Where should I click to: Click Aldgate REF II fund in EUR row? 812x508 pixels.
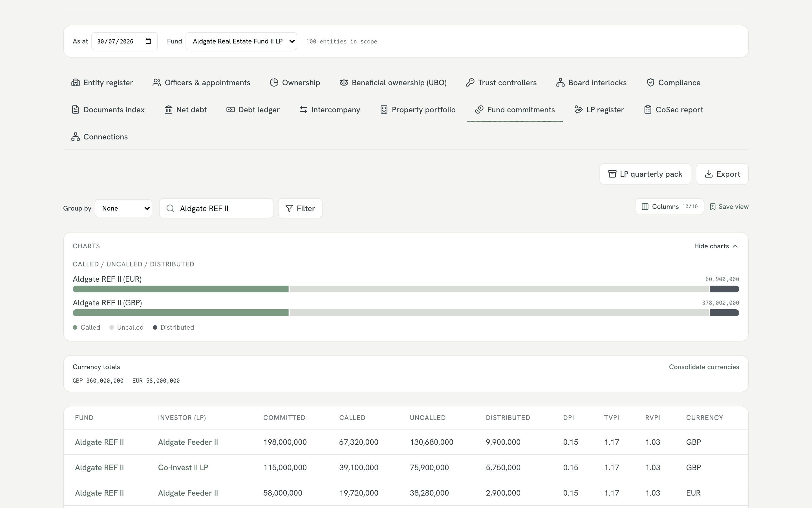point(99,493)
